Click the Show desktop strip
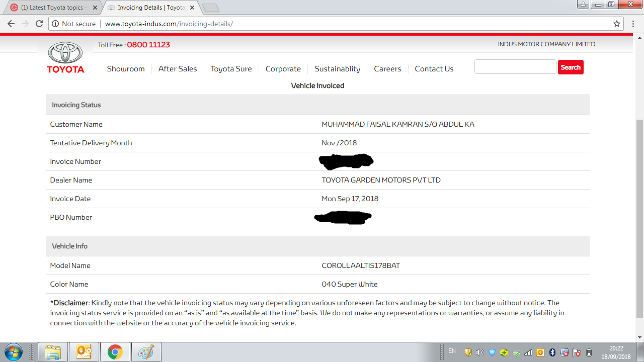 (640, 352)
